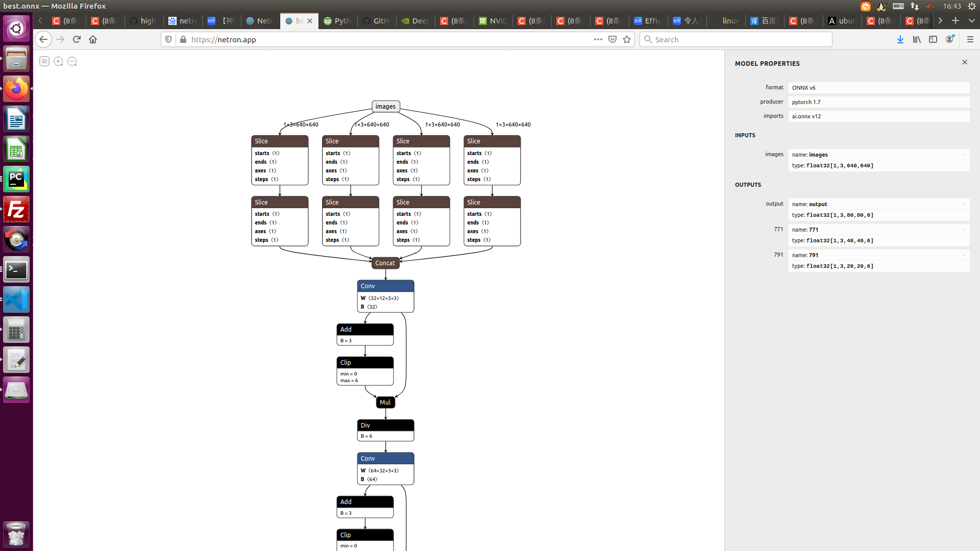Click the zoom in magnifier icon
Viewport: 980px width, 551px height.
58,61
